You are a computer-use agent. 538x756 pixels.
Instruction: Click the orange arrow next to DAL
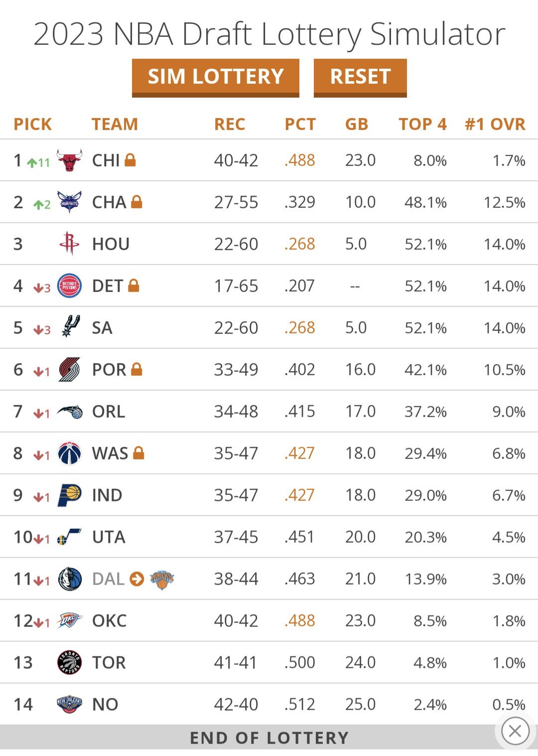(136, 579)
